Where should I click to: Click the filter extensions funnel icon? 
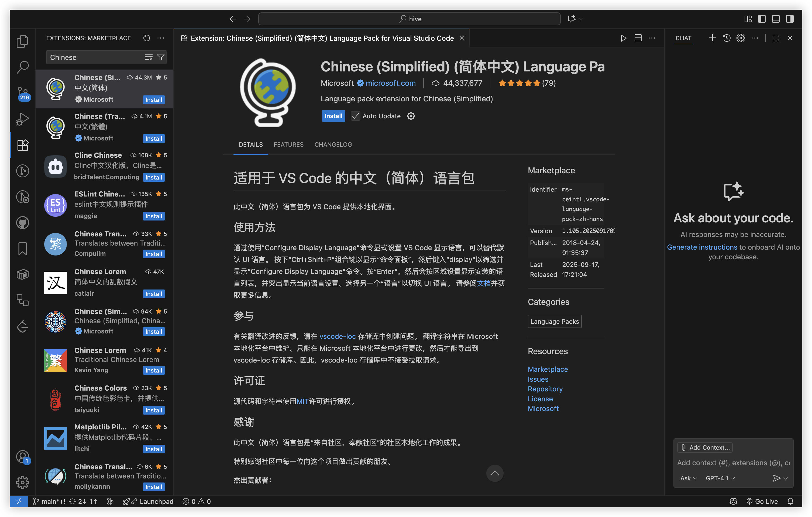[161, 57]
